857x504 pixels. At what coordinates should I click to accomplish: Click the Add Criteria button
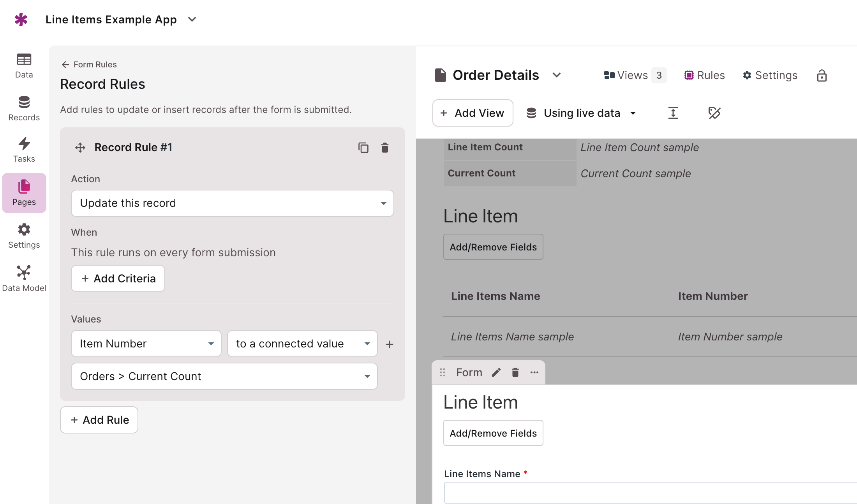(x=118, y=278)
